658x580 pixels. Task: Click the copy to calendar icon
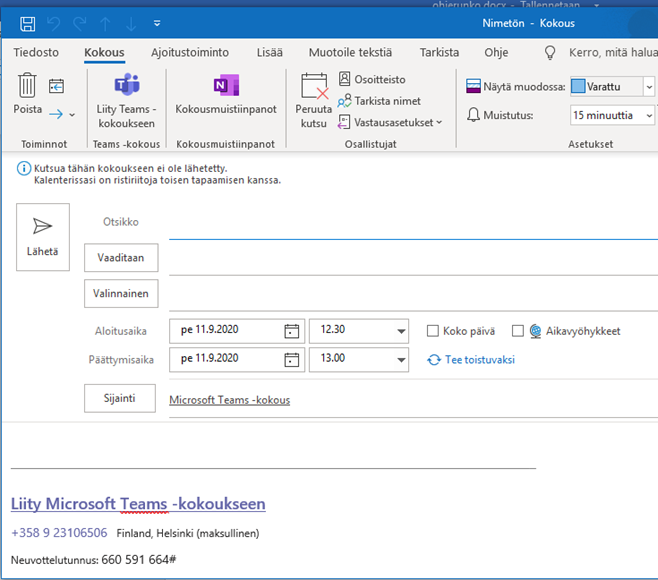(56, 86)
